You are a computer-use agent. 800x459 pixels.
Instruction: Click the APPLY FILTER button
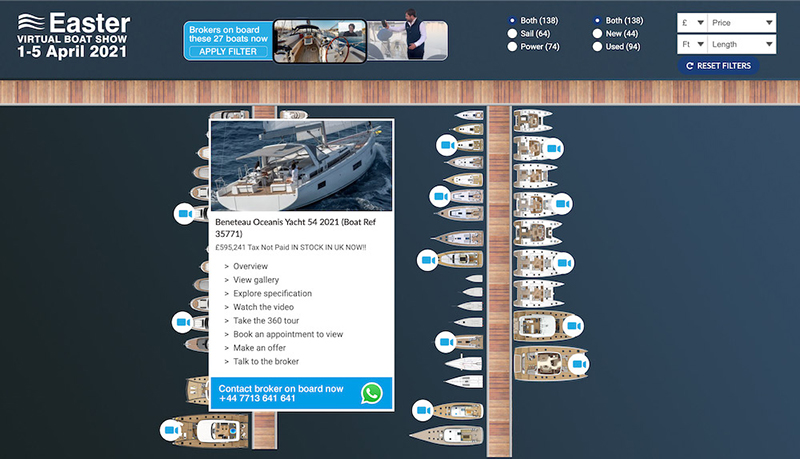point(228,52)
